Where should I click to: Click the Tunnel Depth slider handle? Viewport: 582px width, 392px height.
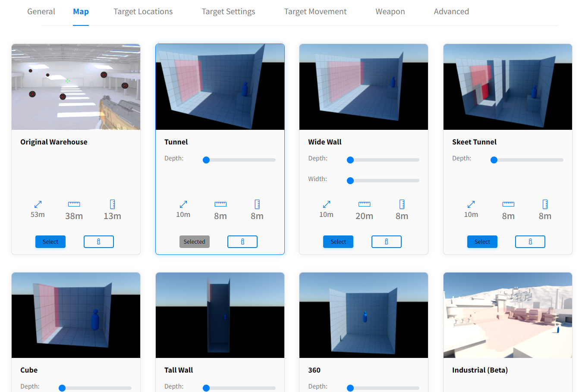206,160
